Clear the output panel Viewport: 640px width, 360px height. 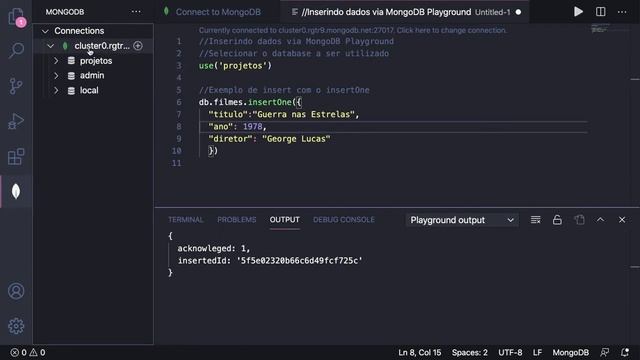[536, 220]
